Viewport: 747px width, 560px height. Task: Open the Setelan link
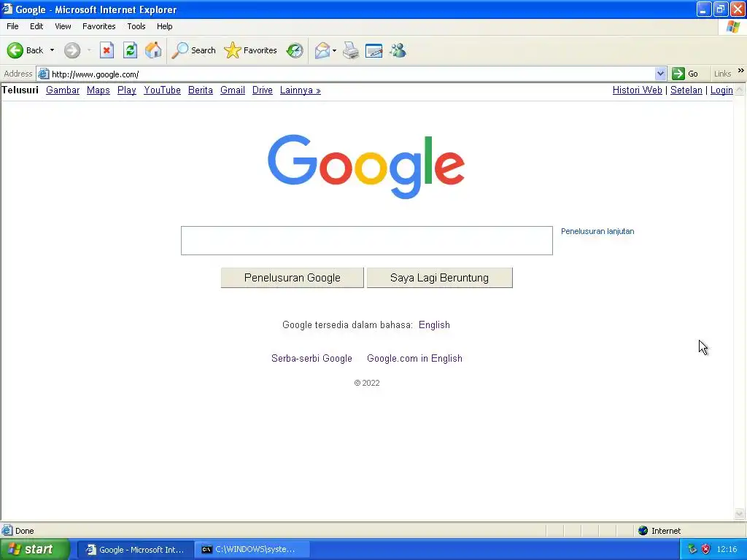tap(686, 90)
